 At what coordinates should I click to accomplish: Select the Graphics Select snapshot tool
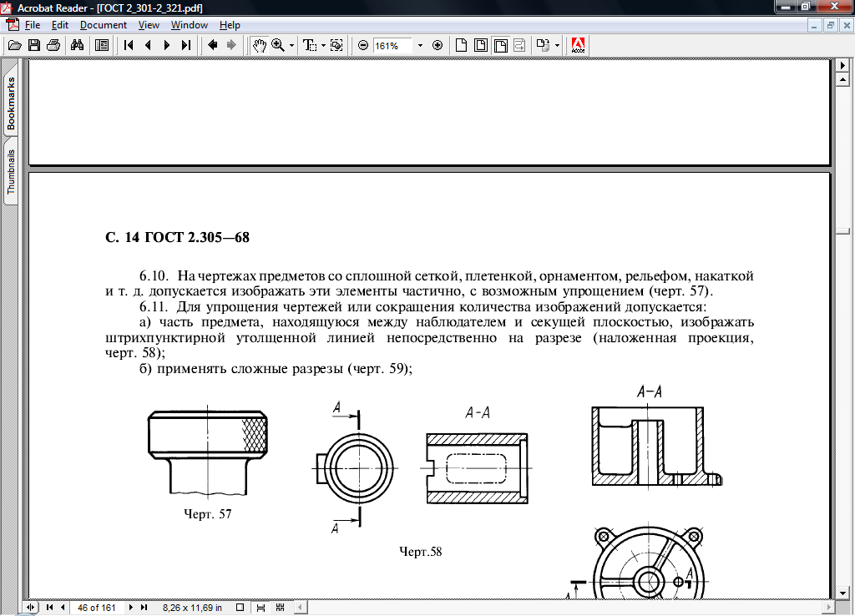[336, 45]
